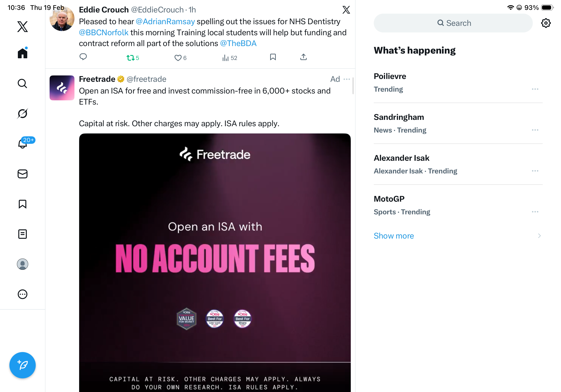Open the Bookmarks sidebar item

coord(23,204)
